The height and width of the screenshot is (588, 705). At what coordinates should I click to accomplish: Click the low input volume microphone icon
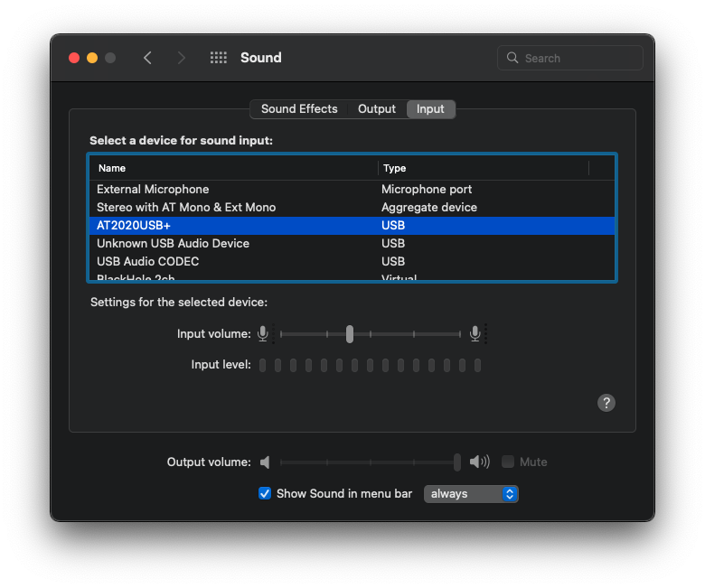[263, 334]
